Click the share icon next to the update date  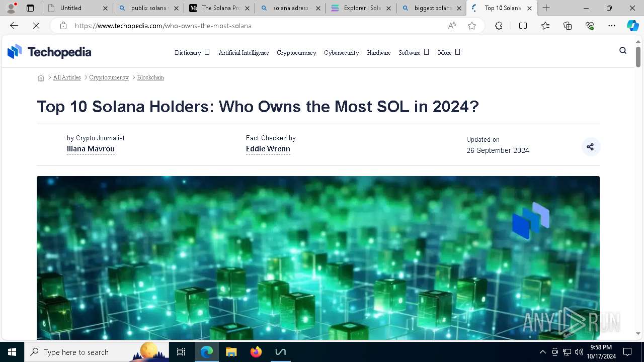click(x=590, y=147)
